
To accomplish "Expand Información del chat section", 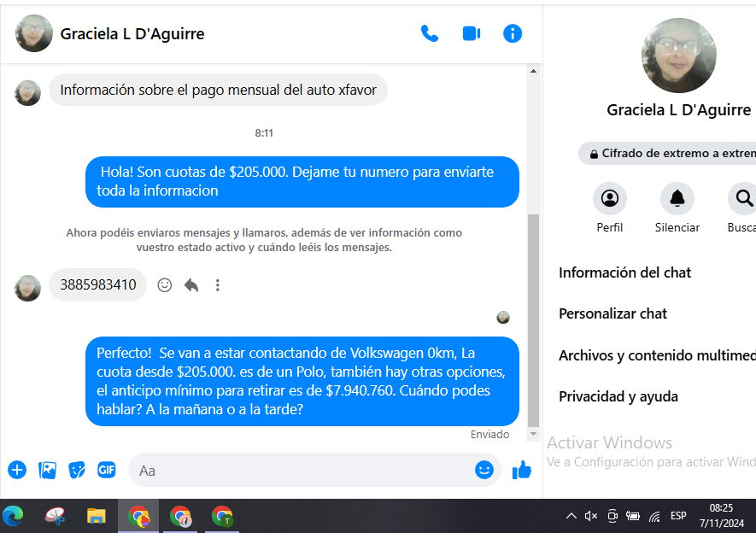I will 625,272.
